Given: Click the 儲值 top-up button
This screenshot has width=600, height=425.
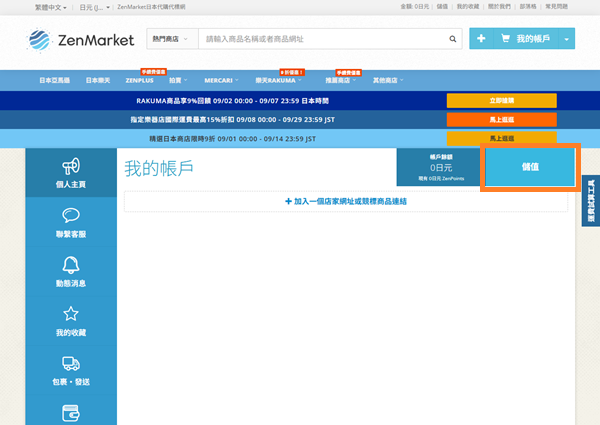Looking at the screenshot, I should [530, 167].
